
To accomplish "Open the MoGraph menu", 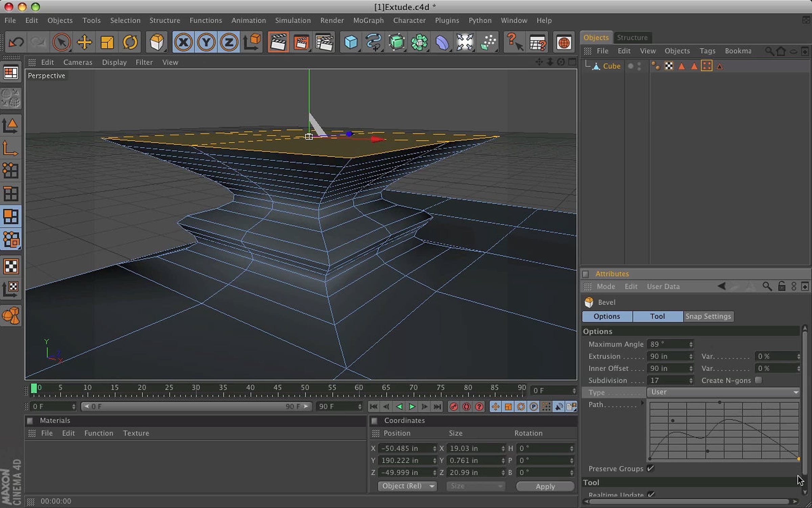I will coord(368,20).
